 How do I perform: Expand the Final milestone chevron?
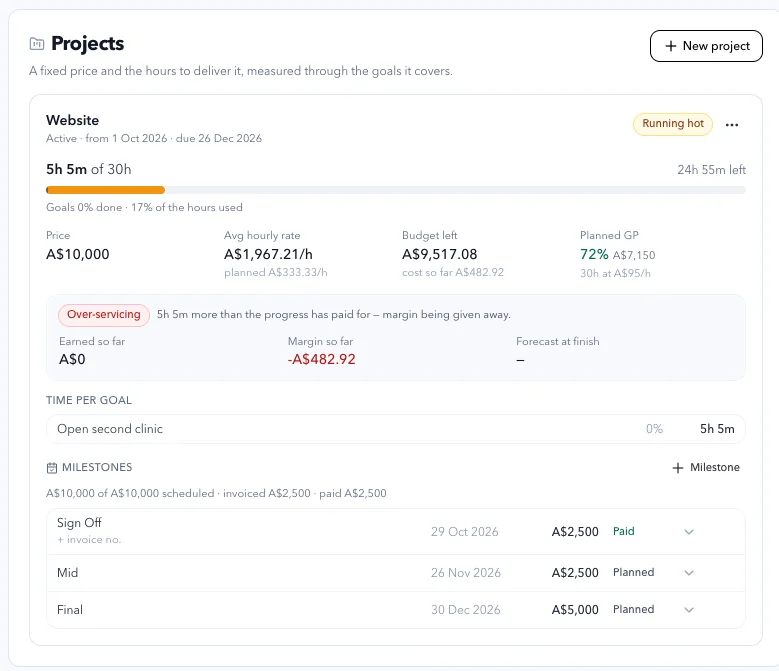point(689,609)
